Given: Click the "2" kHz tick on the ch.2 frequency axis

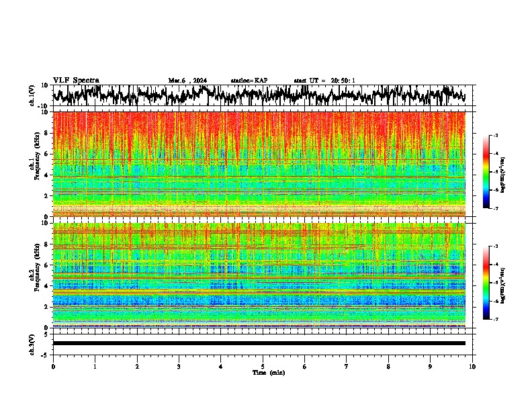Looking at the screenshot, I should click(46, 307).
